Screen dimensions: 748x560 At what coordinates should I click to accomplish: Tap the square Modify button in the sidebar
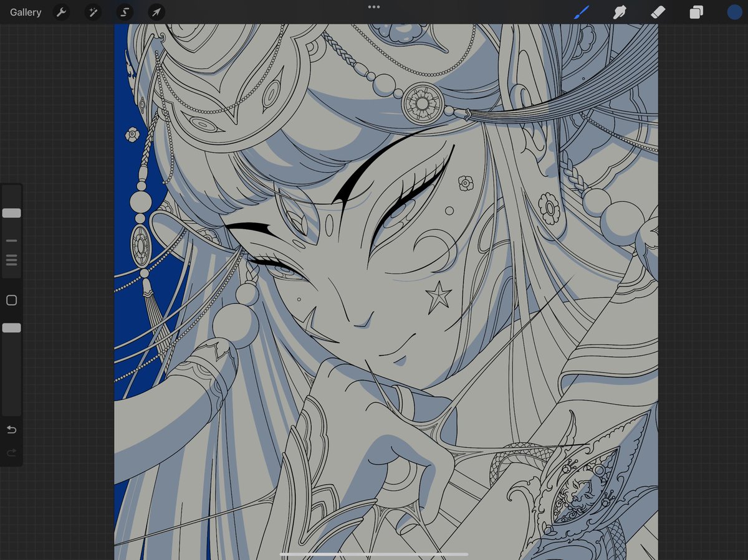coord(11,300)
